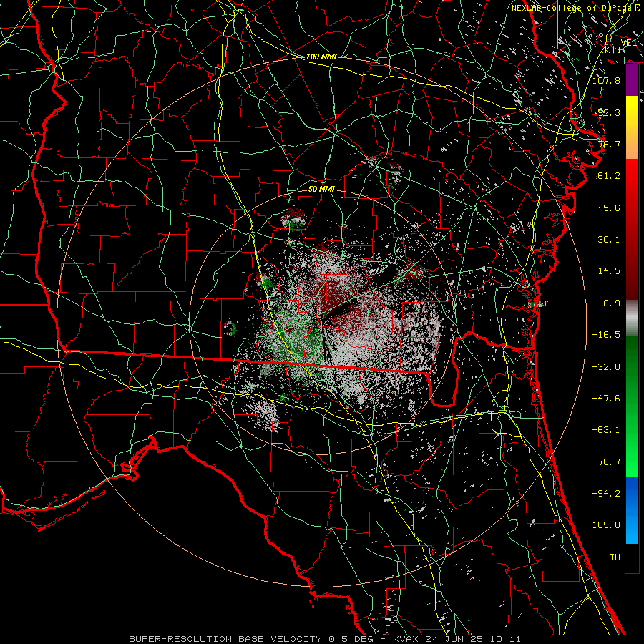This screenshot has height=644, width=644.
Task: Select the -63.1 scale value
Action: click(x=606, y=430)
